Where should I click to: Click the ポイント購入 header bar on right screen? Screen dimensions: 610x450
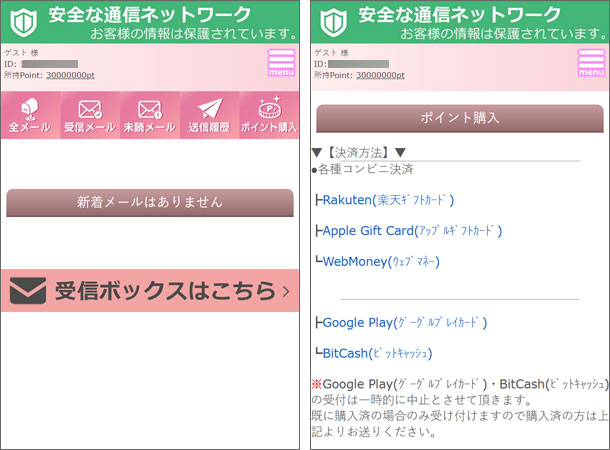[x=460, y=118]
